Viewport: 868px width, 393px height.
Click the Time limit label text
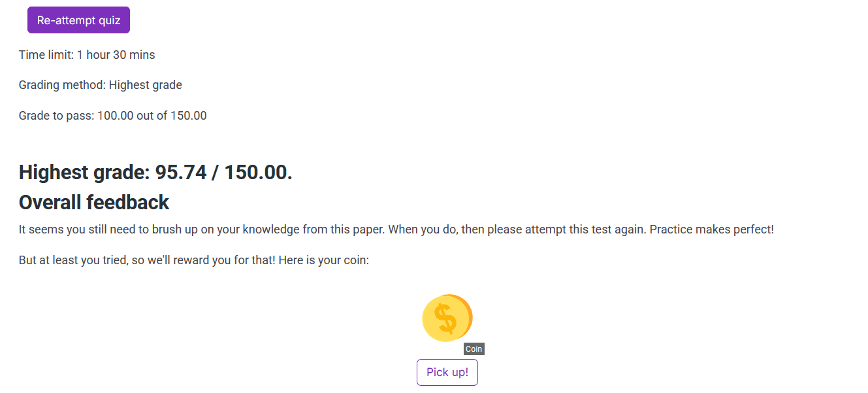[x=46, y=55]
